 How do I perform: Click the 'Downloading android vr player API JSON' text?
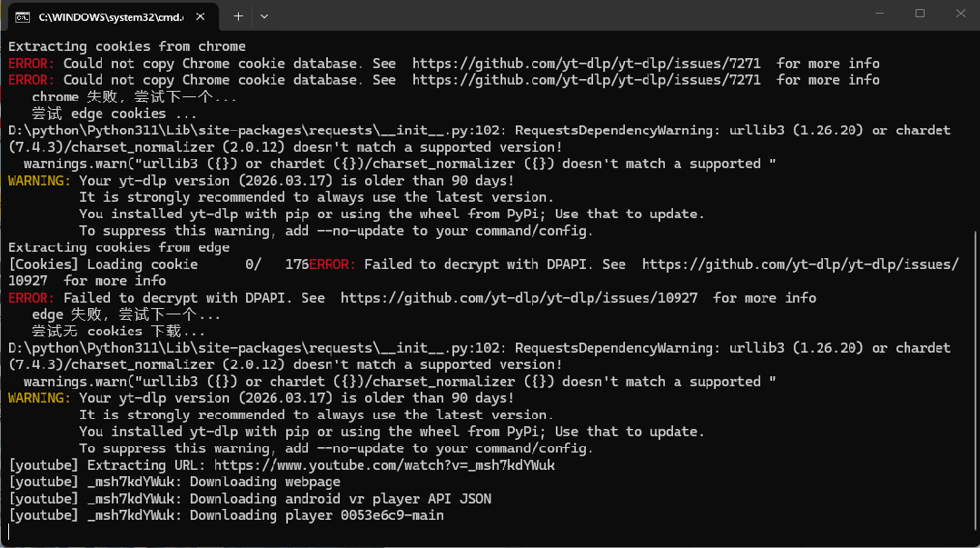point(341,499)
